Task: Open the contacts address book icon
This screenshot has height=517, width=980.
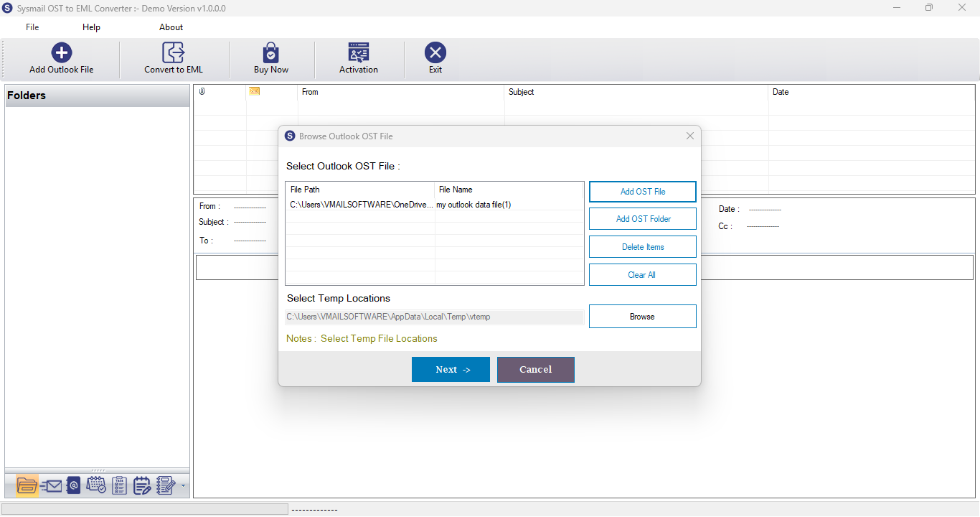Action: coord(73,486)
